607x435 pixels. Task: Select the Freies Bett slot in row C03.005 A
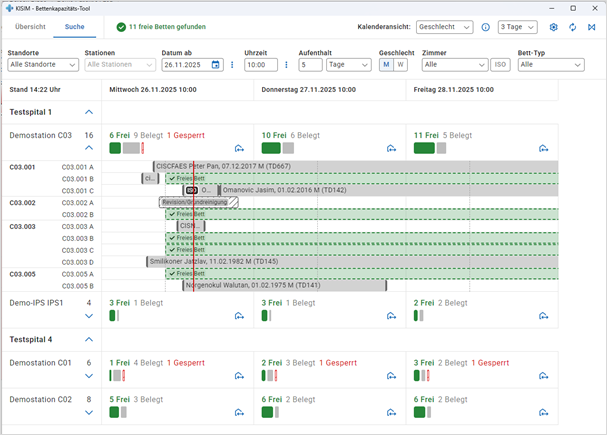[360, 273]
